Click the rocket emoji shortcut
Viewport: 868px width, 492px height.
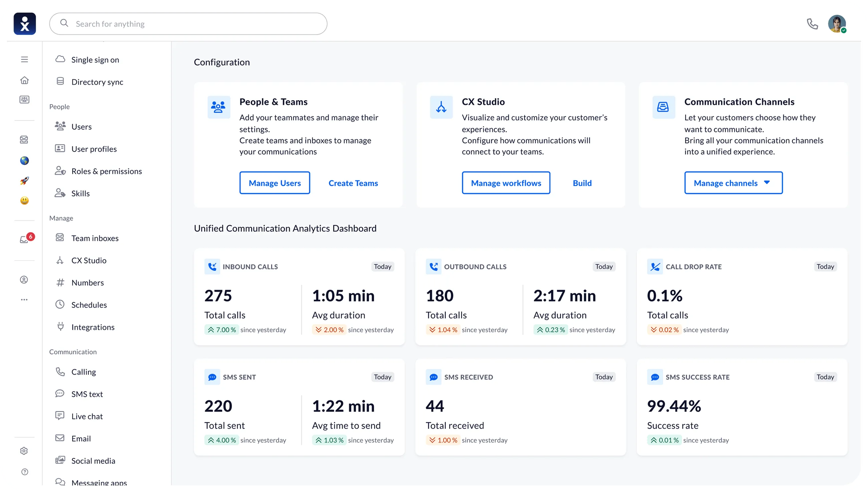[x=24, y=180]
